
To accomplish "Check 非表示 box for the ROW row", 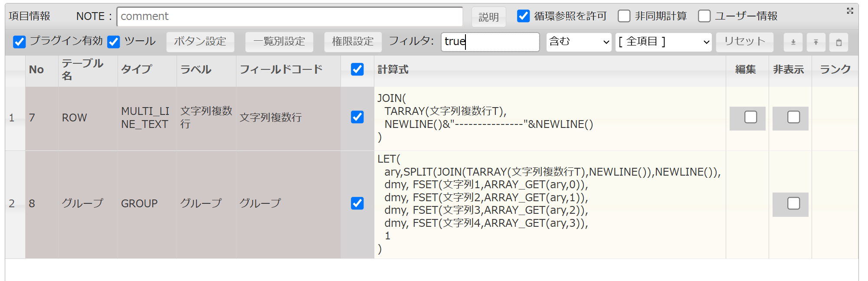I will 793,117.
